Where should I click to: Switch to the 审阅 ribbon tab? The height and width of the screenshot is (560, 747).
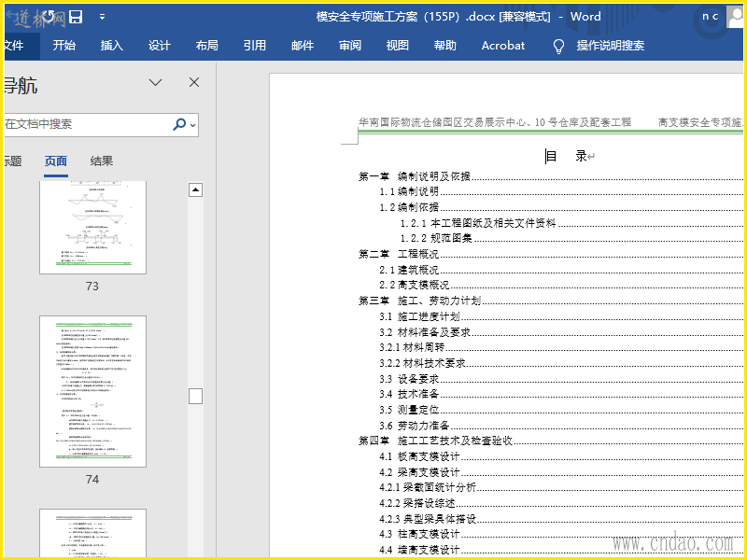pyautogui.click(x=349, y=46)
